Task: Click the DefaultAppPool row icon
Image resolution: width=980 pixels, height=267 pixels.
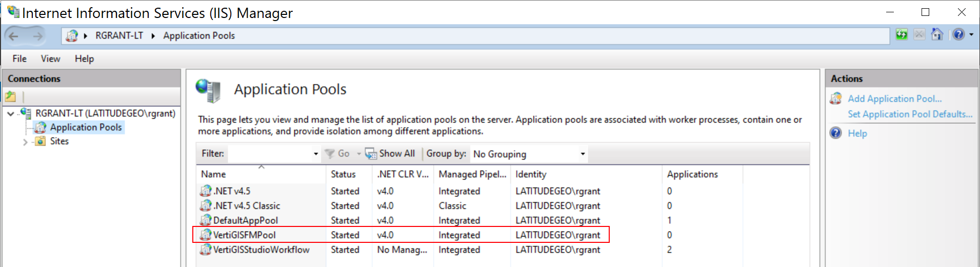Action: (206, 220)
